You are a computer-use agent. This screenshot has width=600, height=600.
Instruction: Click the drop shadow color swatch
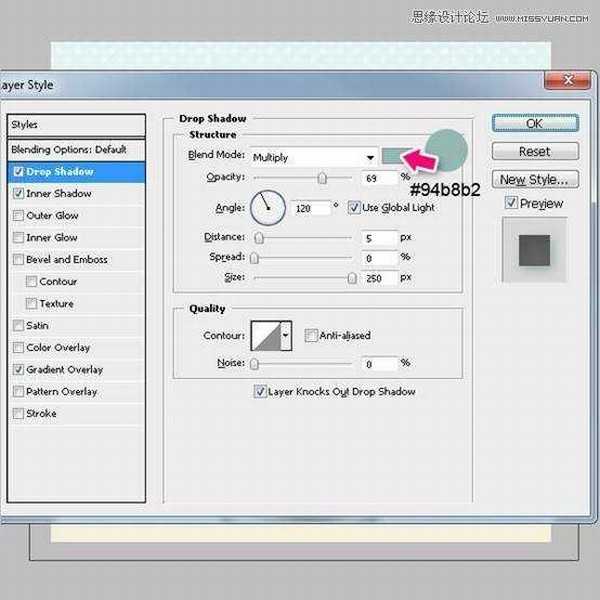tap(396, 156)
